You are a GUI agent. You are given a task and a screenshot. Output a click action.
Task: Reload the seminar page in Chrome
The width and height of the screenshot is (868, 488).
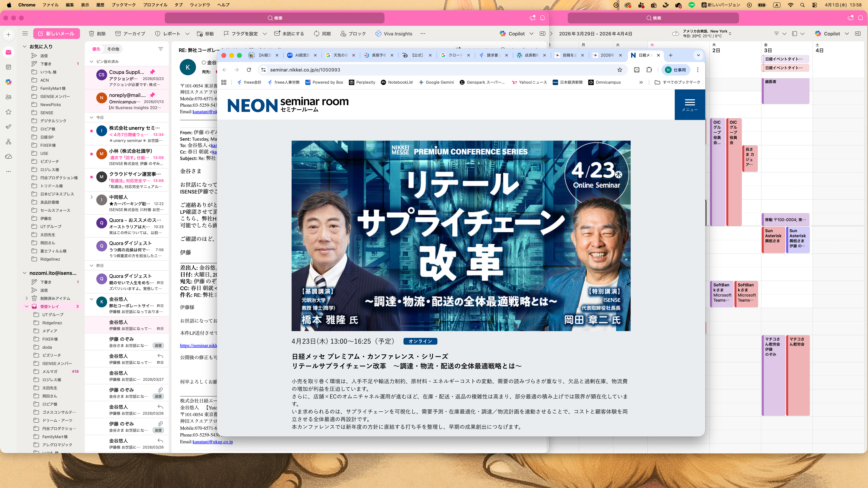(249, 70)
